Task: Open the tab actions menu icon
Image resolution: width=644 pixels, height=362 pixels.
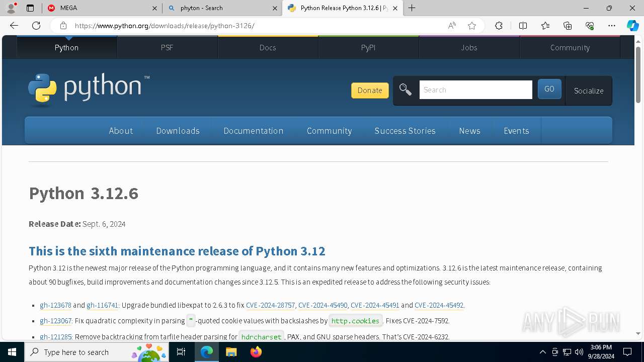Action: [x=30, y=8]
